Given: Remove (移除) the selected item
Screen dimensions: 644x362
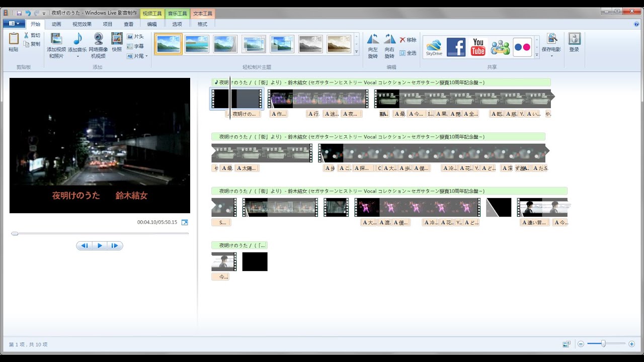Looking at the screenshot, I should 408,40.
